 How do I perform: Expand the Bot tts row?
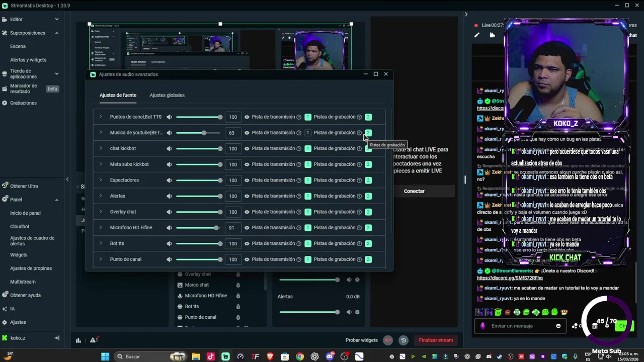(101, 243)
